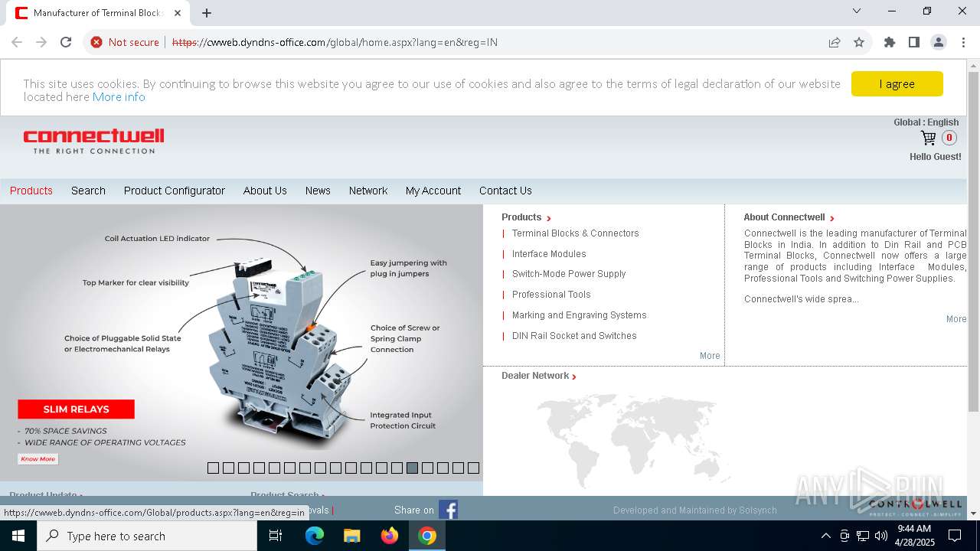Screen dimensions: 980x551
Task: Go to About Us menu
Action: click(265, 191)
